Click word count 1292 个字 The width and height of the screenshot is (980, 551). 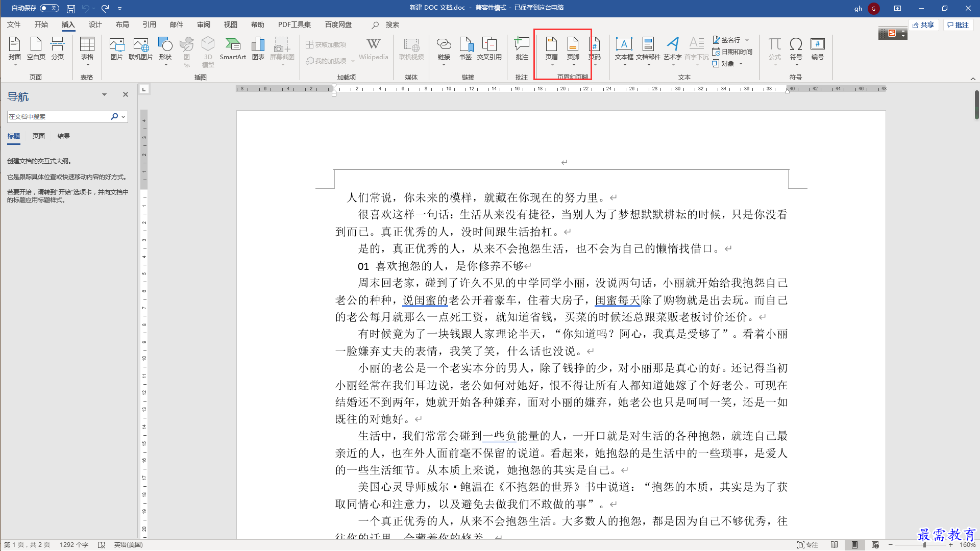coord(74,545)
